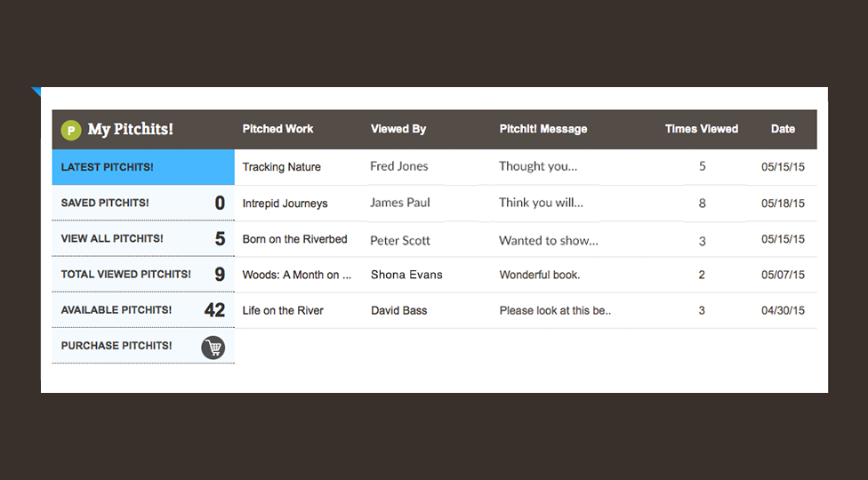Screen dimensions: 868x480
Task: Open Saved Pitchits! in sidebar
Action: click(x=143, y=203)
